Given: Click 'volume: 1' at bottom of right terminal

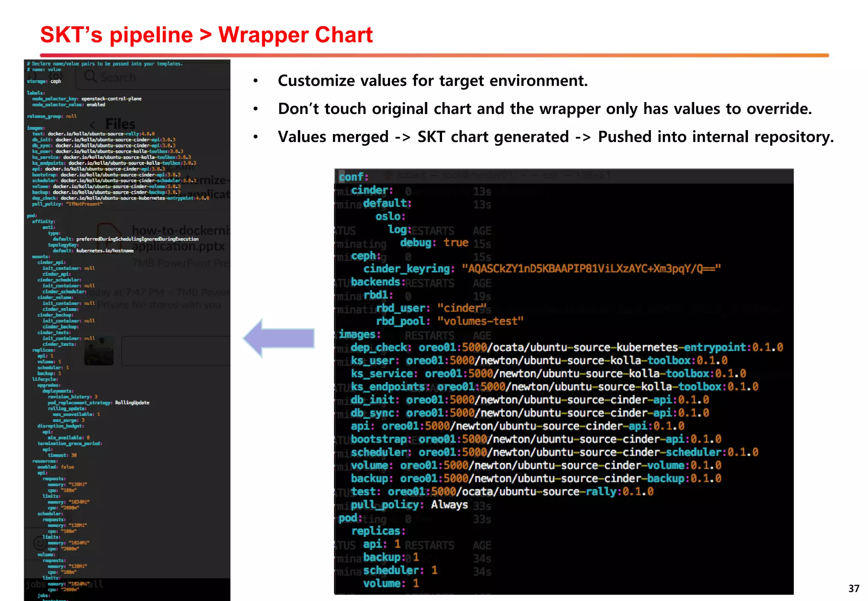Looking at the screenshot, I should coord(391,584).
